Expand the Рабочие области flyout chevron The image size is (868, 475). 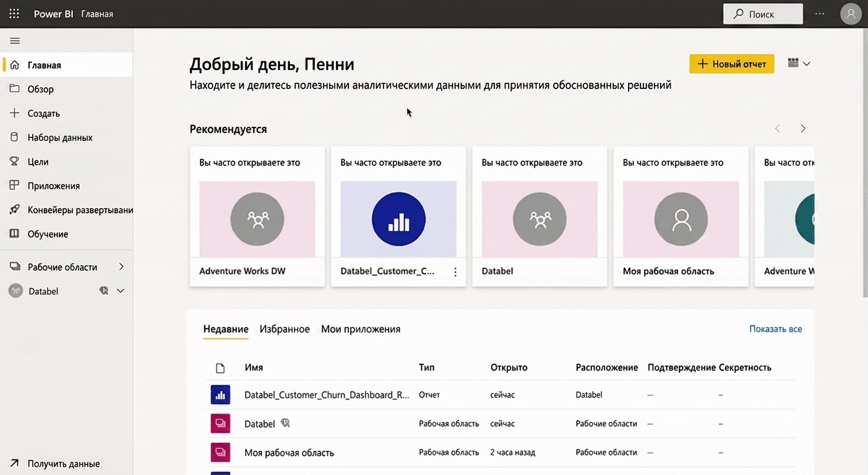pos(121,267)
